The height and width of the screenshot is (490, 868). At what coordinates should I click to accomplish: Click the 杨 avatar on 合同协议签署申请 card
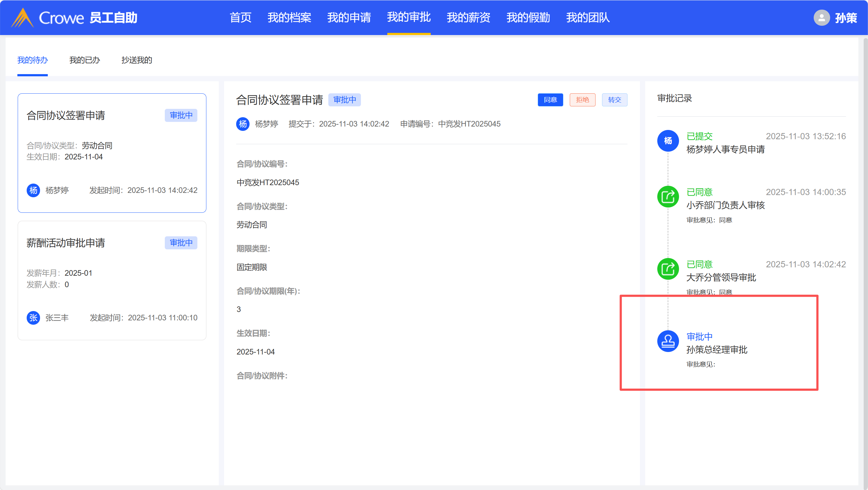tap(33, 190)
